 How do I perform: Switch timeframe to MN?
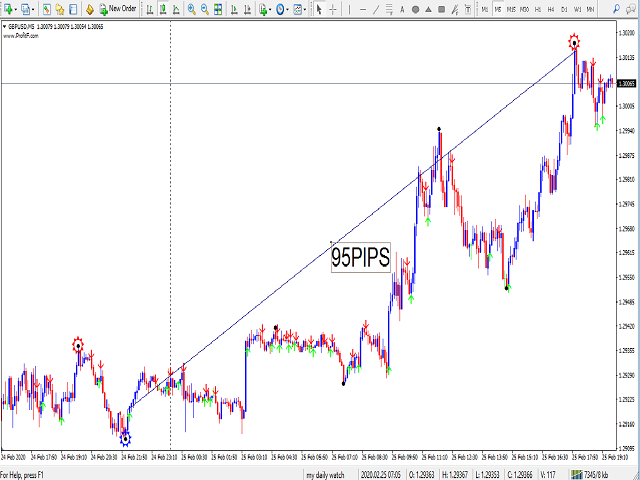(590, 9)
